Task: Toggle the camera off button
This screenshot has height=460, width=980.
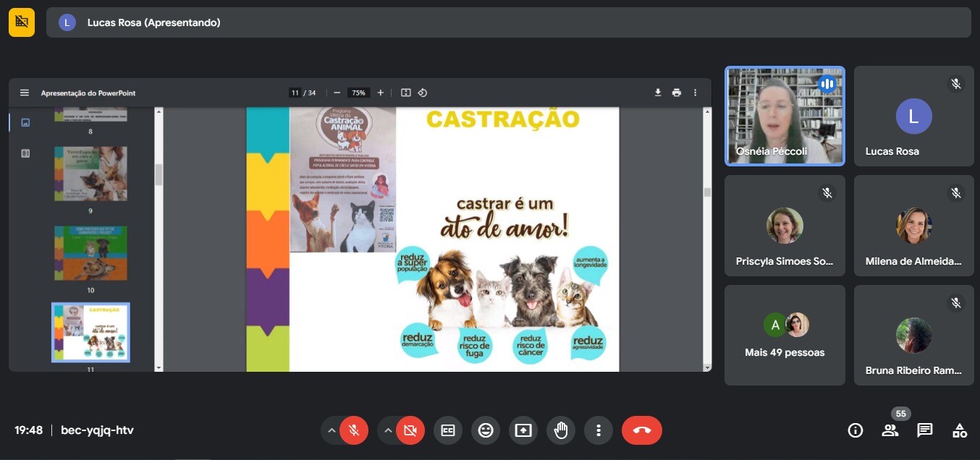Action: pos(410,430)
